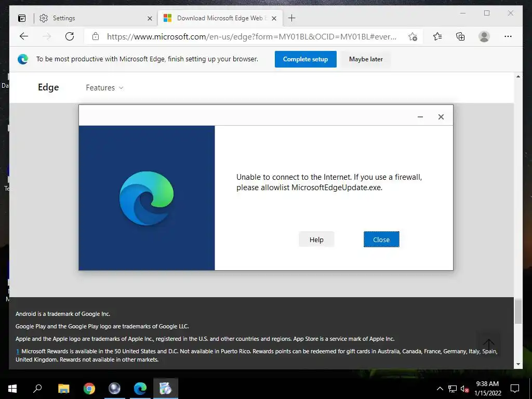The image size is (532, 399).
Task: Open network status tray icon
Action: click(453, 389)
